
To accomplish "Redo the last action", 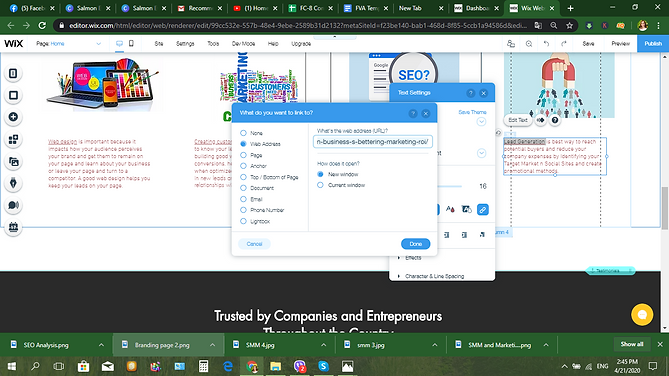I will click(x=564, y=44).
